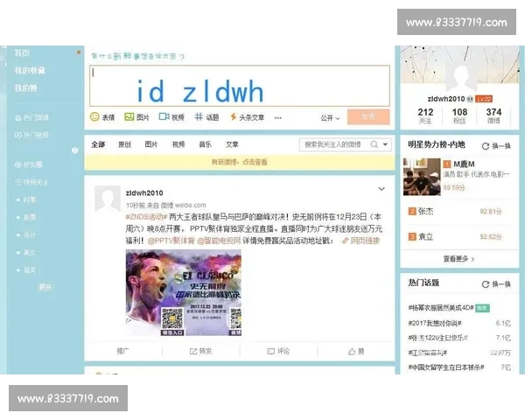
Task: Open the three-dot more options in composer
Action: pos(278,117)
